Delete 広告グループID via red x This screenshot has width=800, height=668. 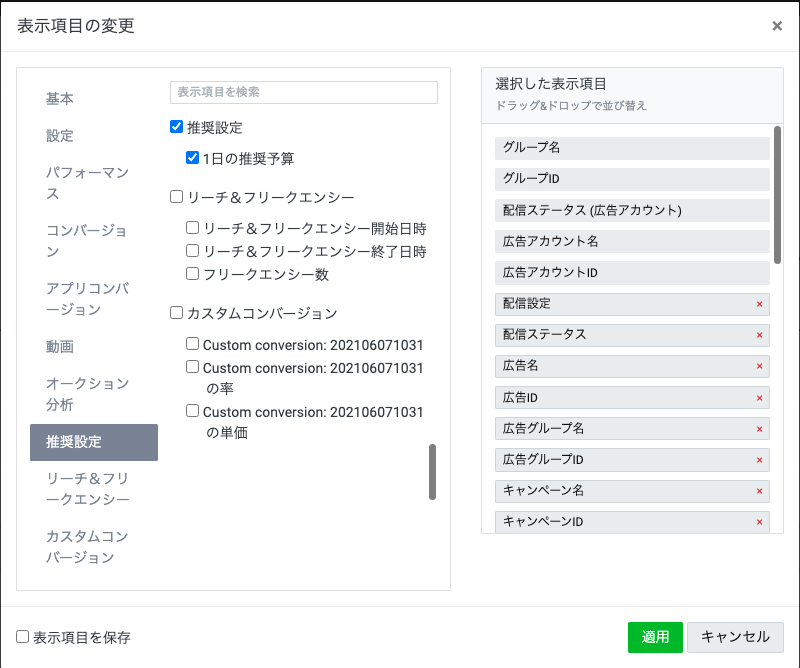(x=759, y=460)
